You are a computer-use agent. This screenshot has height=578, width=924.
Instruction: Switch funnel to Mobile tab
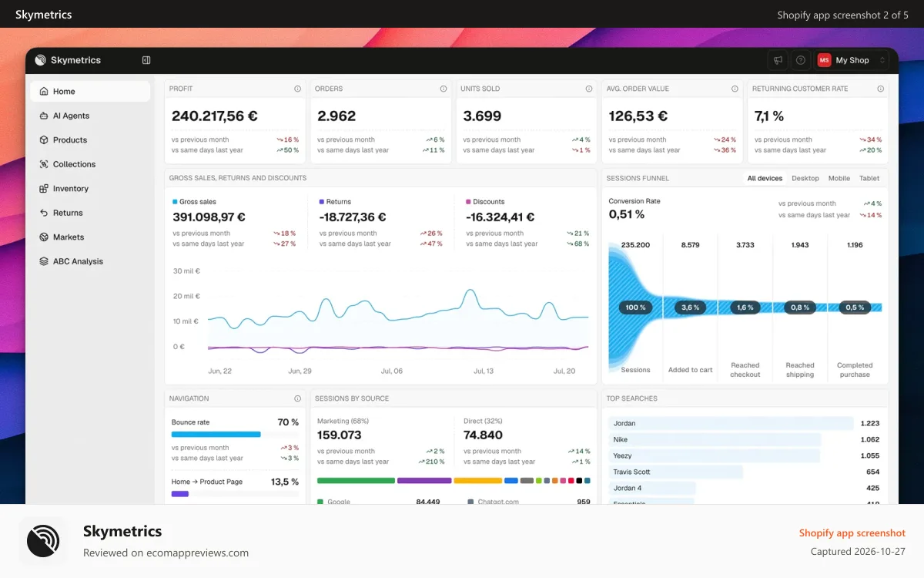tap(839, 178)
